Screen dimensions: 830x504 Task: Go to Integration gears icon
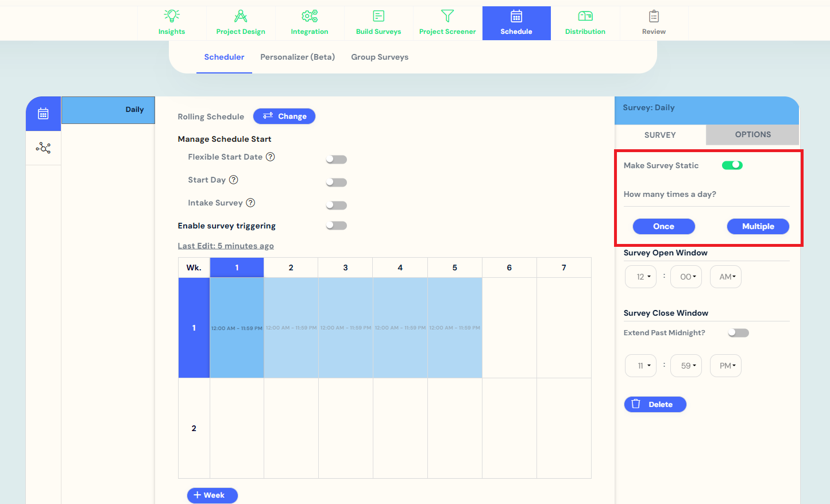(x=310, y=17)
